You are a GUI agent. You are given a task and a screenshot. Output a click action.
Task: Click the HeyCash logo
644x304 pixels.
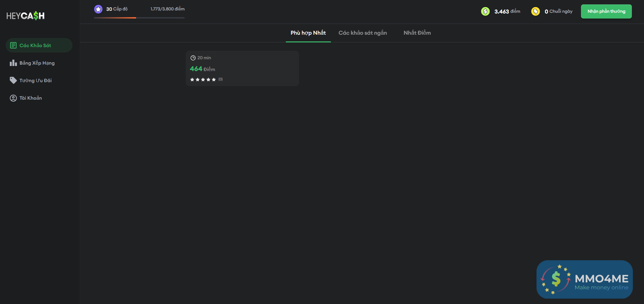click(26, 16)
